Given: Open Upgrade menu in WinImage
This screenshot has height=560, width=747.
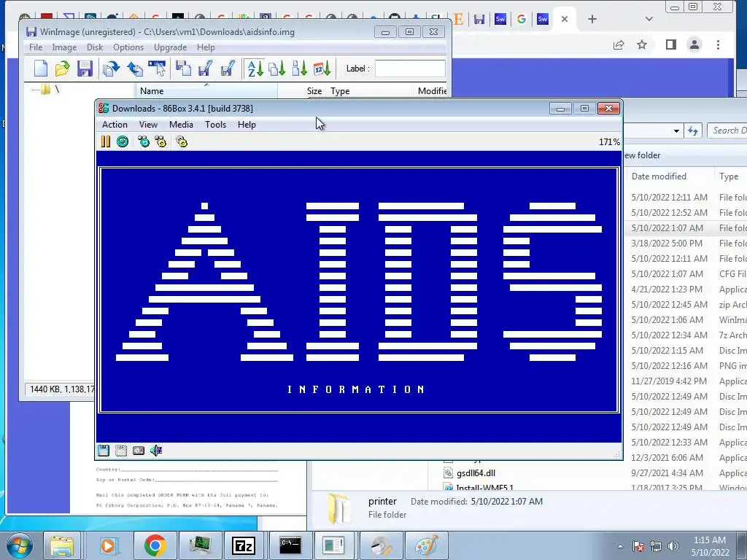Looking at the screenshot, I should pos(170,47).
